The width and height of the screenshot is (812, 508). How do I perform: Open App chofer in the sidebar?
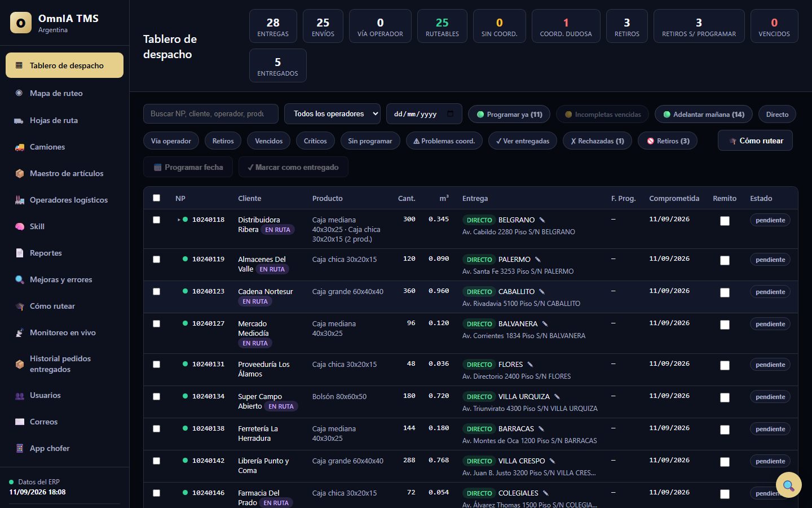(x=64, y=448)
